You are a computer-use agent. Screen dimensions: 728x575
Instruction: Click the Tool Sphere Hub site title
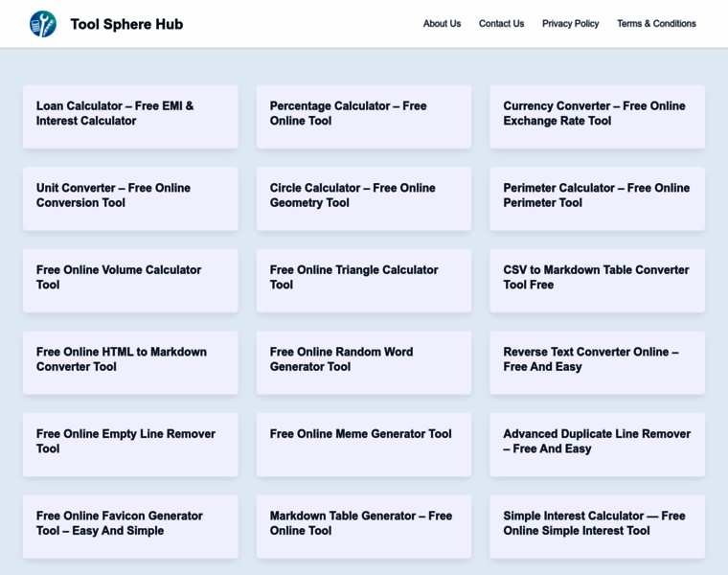(126, 24)
